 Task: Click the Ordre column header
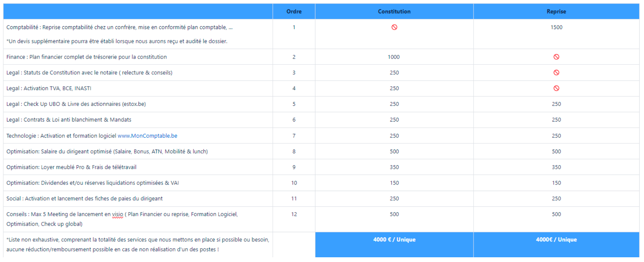294,12
